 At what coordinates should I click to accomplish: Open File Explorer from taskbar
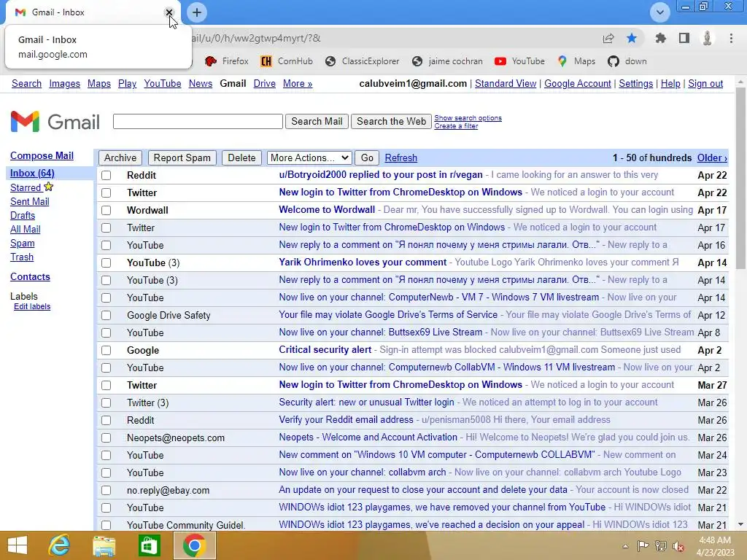click(x=104, y=545)
